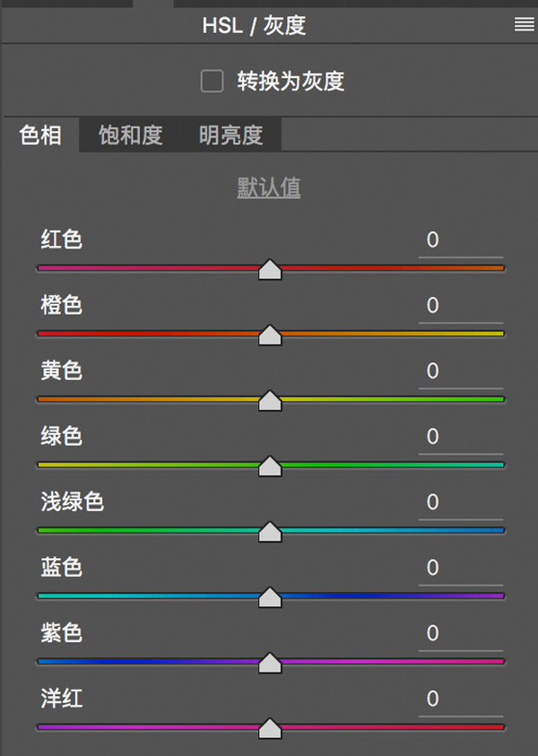The width and height of the screenshot is (538, 756).
Task: Click the 蓝色 hue slider handle
Action: pos(270,596)
